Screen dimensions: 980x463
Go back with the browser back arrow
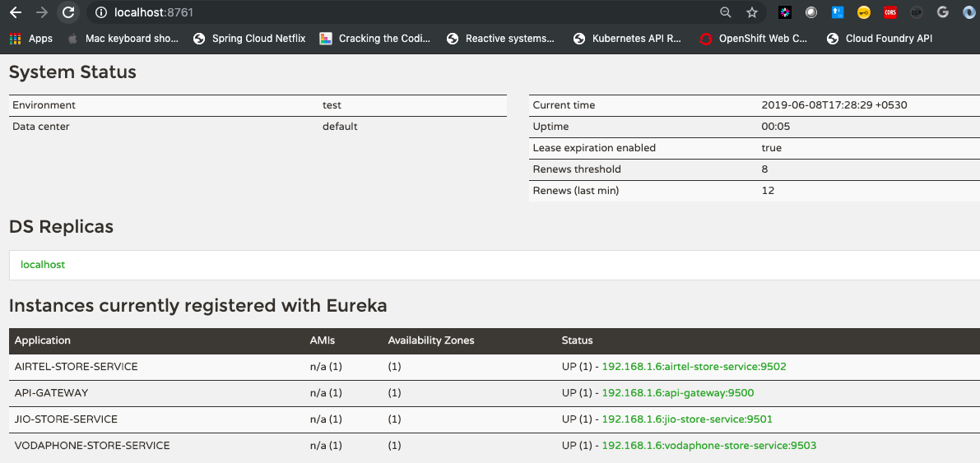tap(16, 12)
